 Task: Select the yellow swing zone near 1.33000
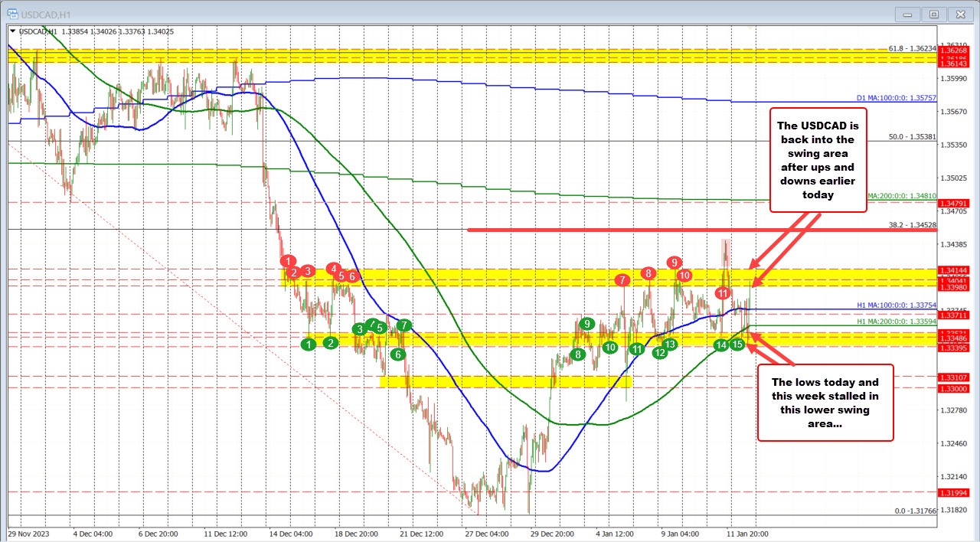click(505, 381)
